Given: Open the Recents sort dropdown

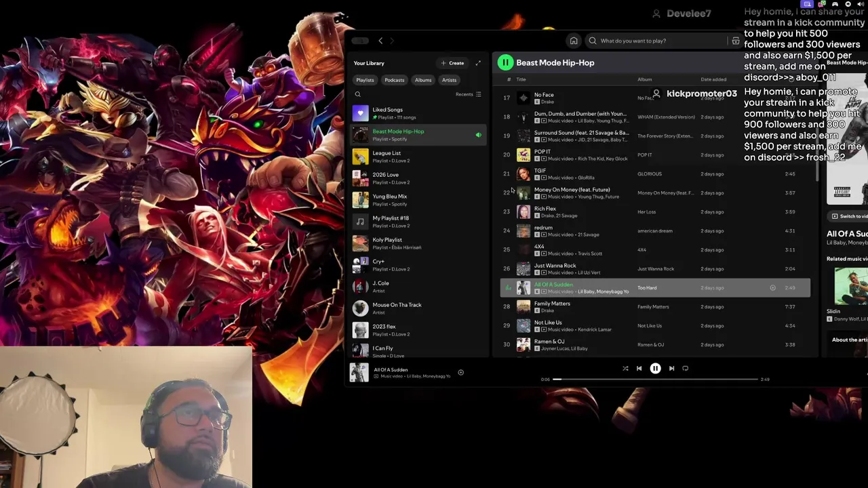Looking at the screenshot, I should [469, 94].
